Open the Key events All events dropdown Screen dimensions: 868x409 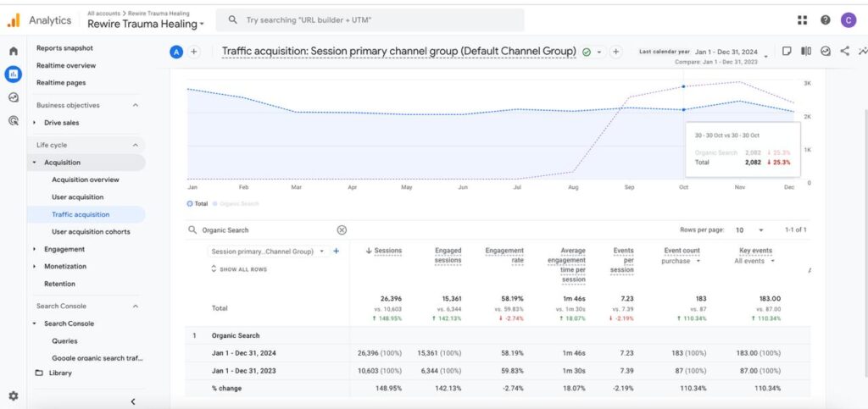click(755, 261)
